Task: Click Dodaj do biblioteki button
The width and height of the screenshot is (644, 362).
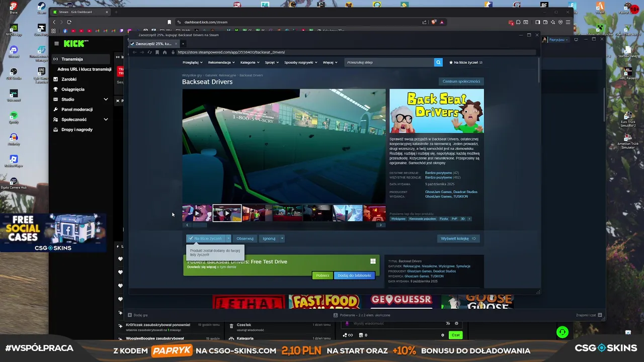Action: pyautogui.click(x=354, y=276)
